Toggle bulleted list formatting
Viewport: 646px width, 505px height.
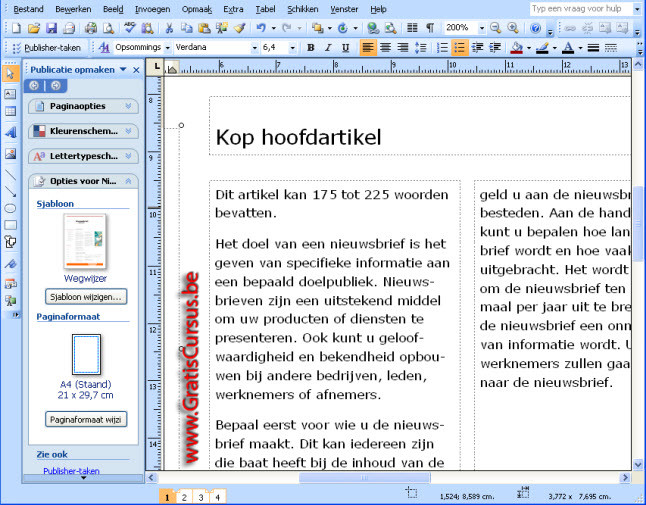[x=459, y=48]
